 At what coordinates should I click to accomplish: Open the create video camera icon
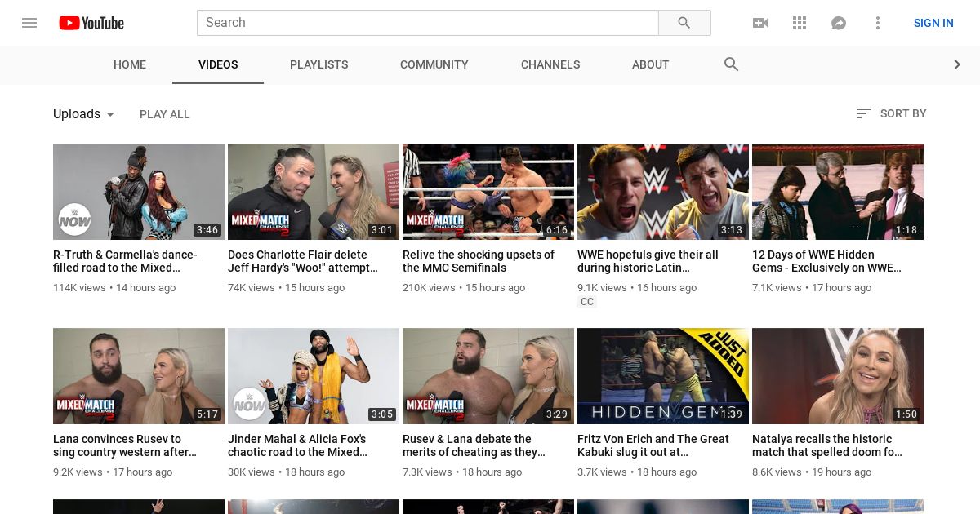760,23
